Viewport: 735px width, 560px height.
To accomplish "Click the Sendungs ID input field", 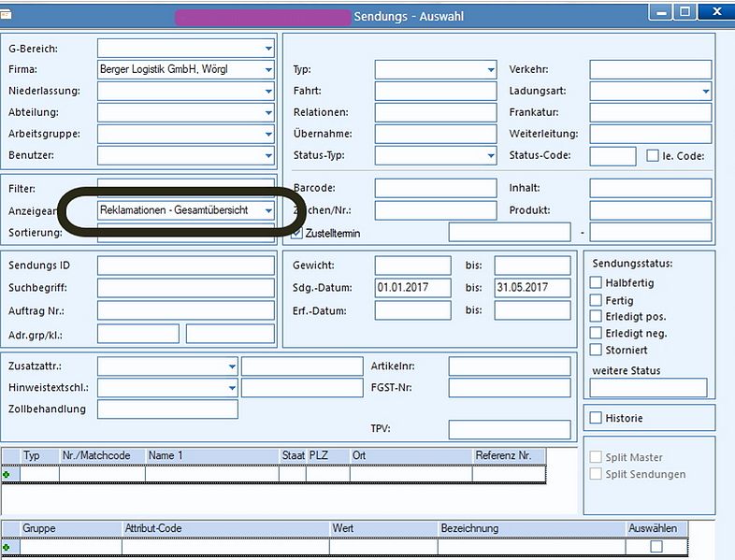I will [186, 266].
